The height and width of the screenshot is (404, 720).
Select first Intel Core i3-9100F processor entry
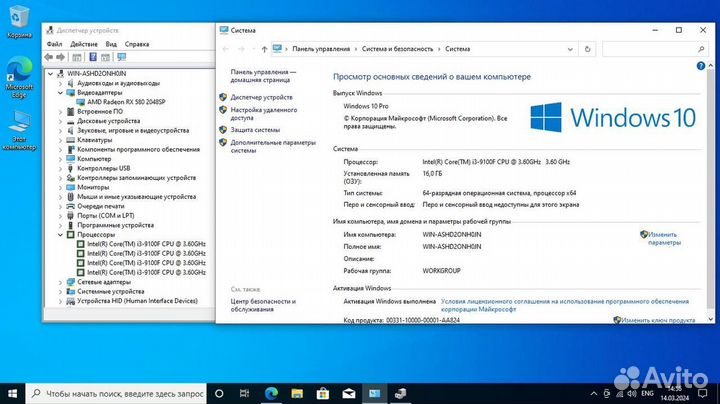[146, 244]
